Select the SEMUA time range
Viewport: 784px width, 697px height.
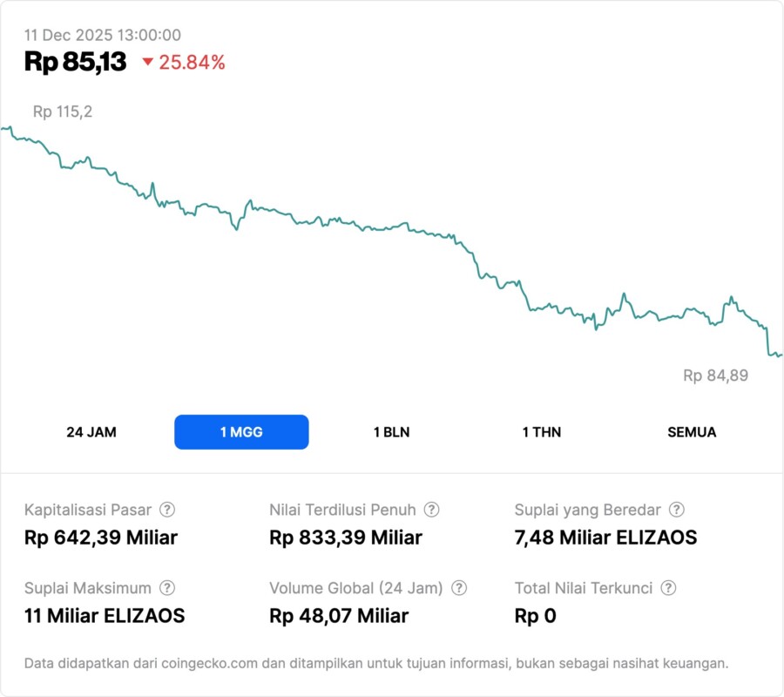click(692, 432)
